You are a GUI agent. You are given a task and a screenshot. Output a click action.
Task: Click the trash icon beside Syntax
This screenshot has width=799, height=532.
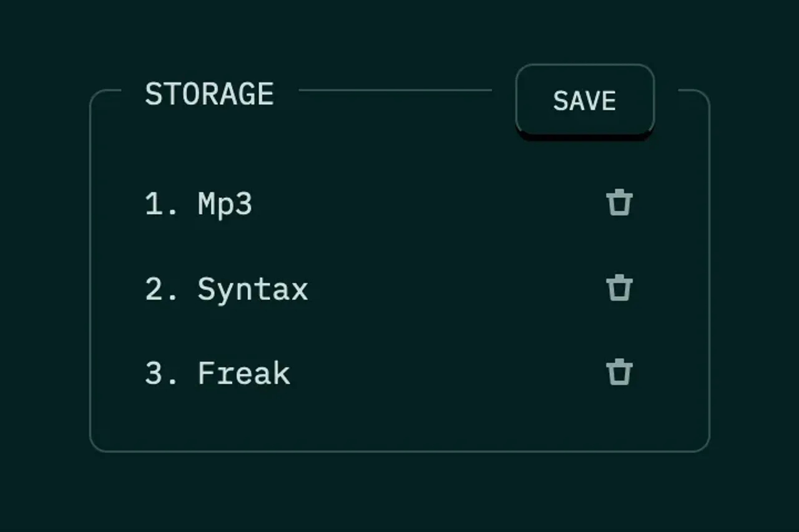pos(619,288)
